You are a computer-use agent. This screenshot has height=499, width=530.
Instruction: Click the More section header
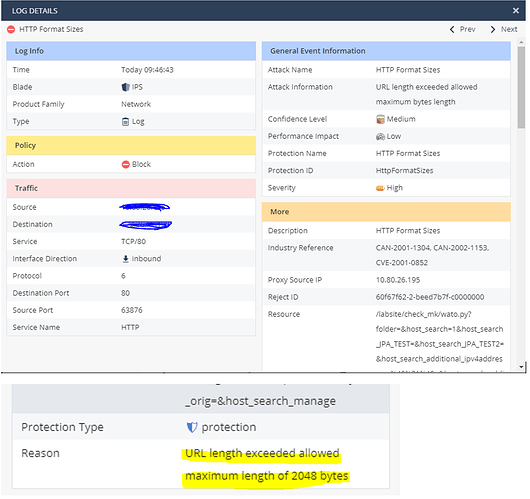click(x=386, y=212)
